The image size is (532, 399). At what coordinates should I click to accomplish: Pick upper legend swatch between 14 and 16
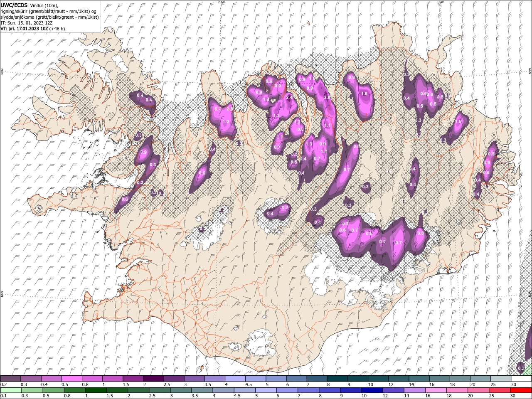419,379
